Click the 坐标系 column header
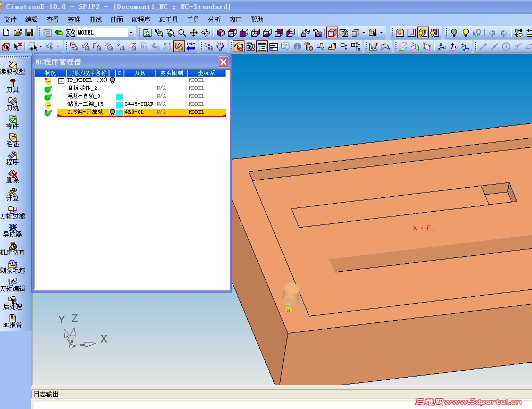532x409 pixels. point(206,73)
